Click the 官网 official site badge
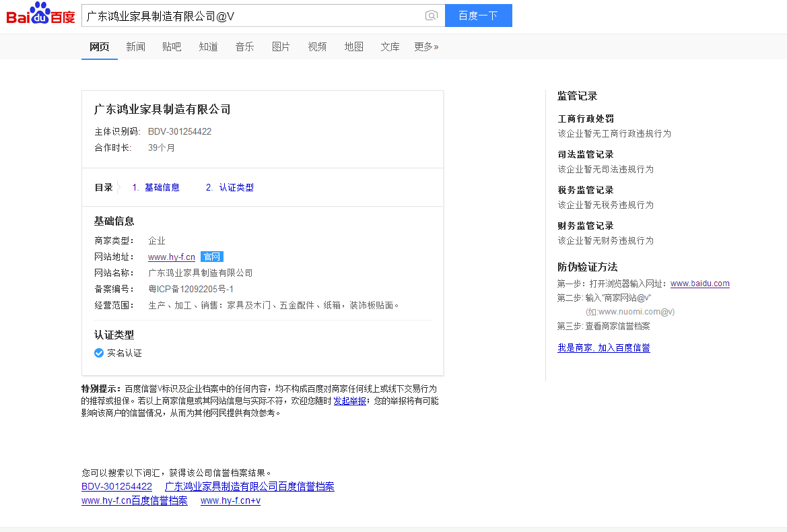 [211, 257]
